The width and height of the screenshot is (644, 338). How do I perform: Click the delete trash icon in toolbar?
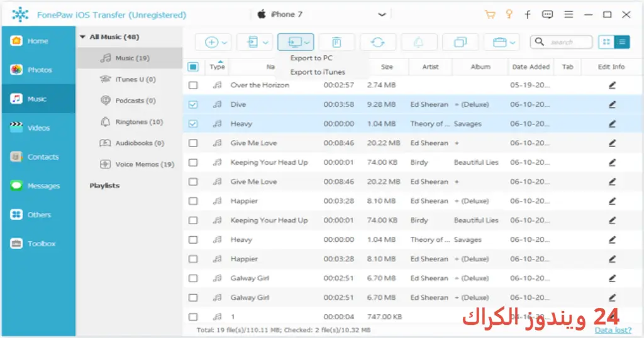click(337, 42)
